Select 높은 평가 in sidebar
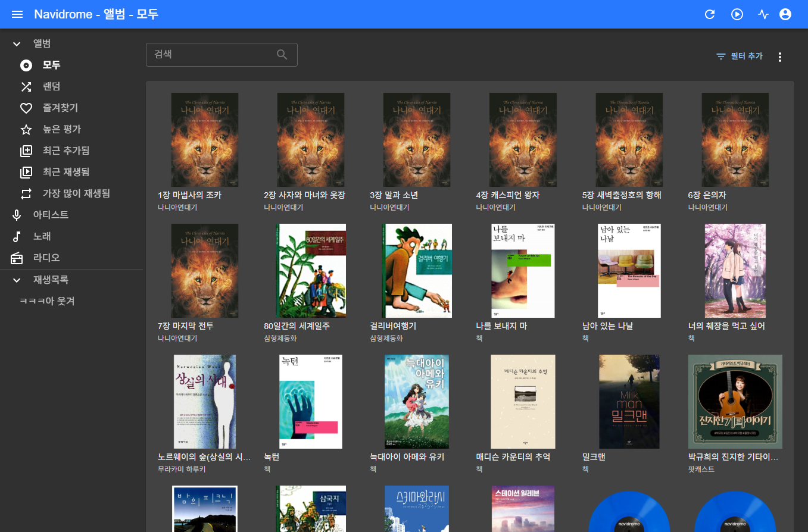This screenshot has width=808, height=532. click(61, 130)
